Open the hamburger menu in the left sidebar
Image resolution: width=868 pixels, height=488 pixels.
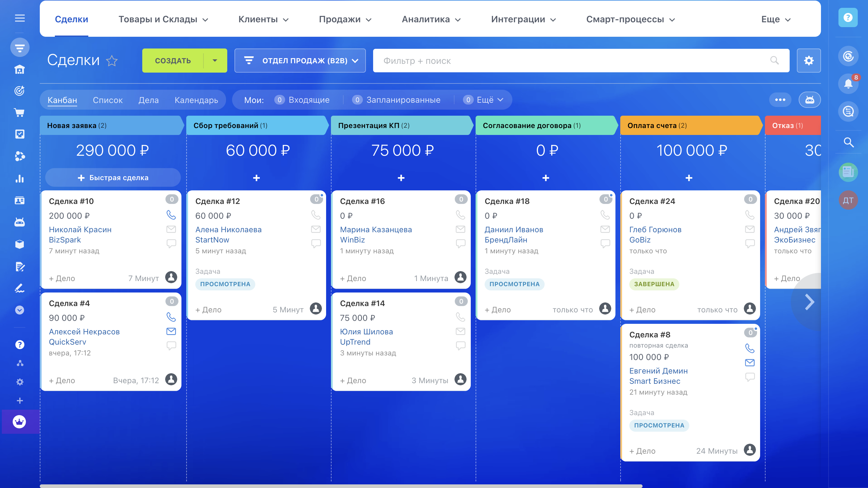[20, 18]
